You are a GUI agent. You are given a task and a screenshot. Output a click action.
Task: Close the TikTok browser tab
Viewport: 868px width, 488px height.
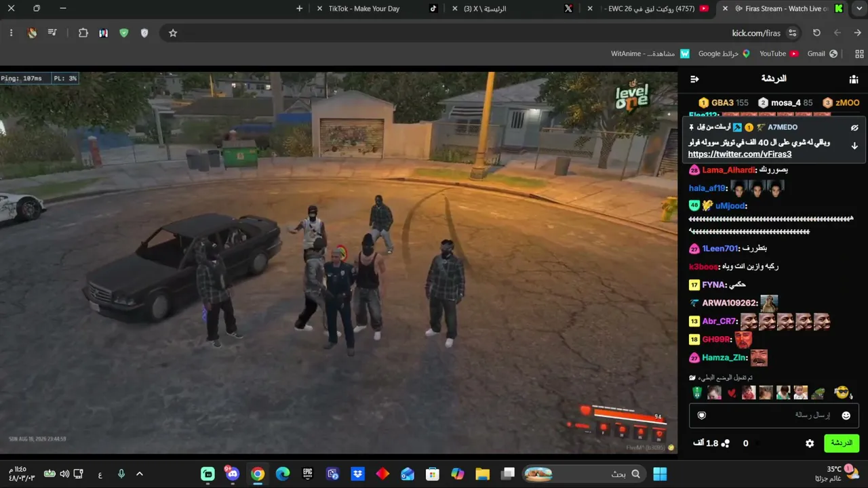(x=319, y=9)
